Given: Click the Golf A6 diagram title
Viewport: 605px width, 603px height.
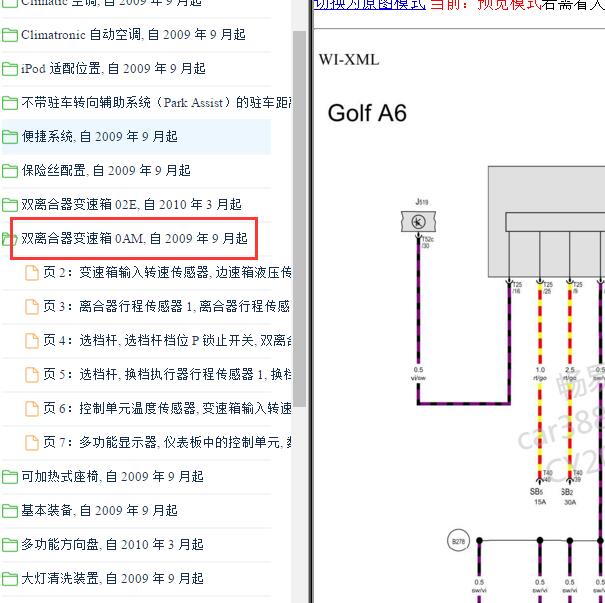Looking at the screenshot, I should 367,113.
